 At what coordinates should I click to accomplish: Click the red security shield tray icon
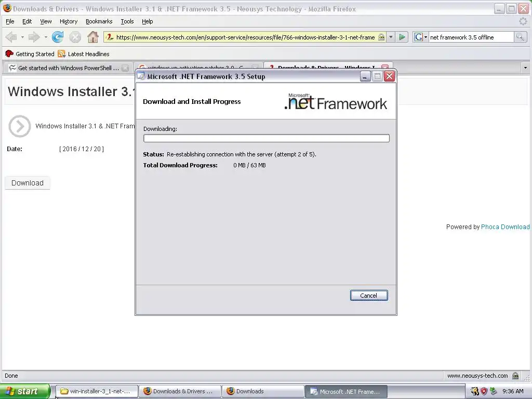[484, 391]
